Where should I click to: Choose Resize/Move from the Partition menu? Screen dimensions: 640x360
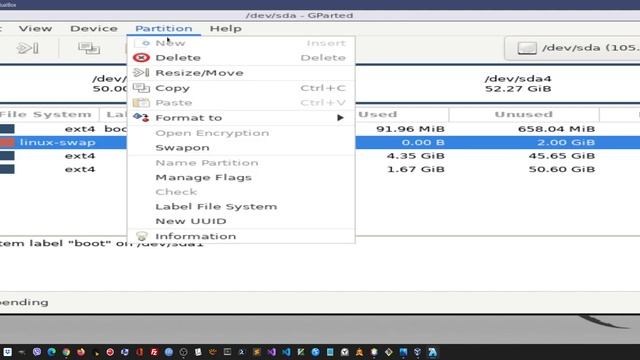coord(241,73)
